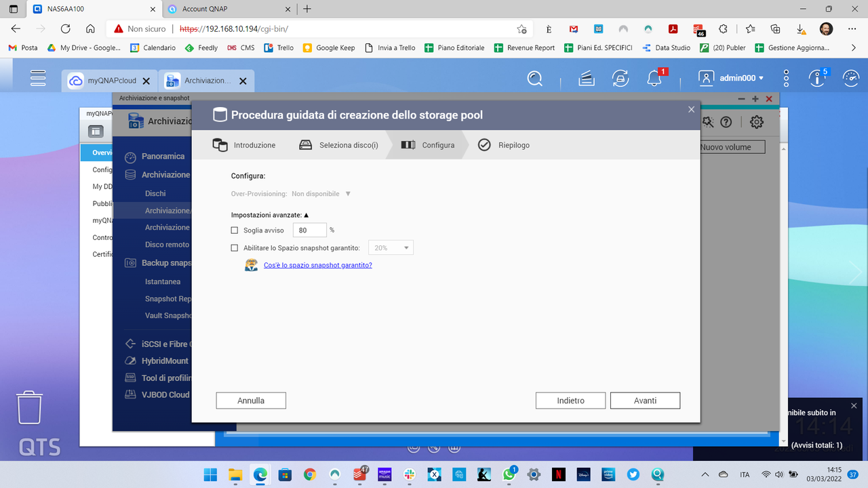This screenshot has width=868, height=488.
Task: Go to the Configura wizard step
Action: 428,145
